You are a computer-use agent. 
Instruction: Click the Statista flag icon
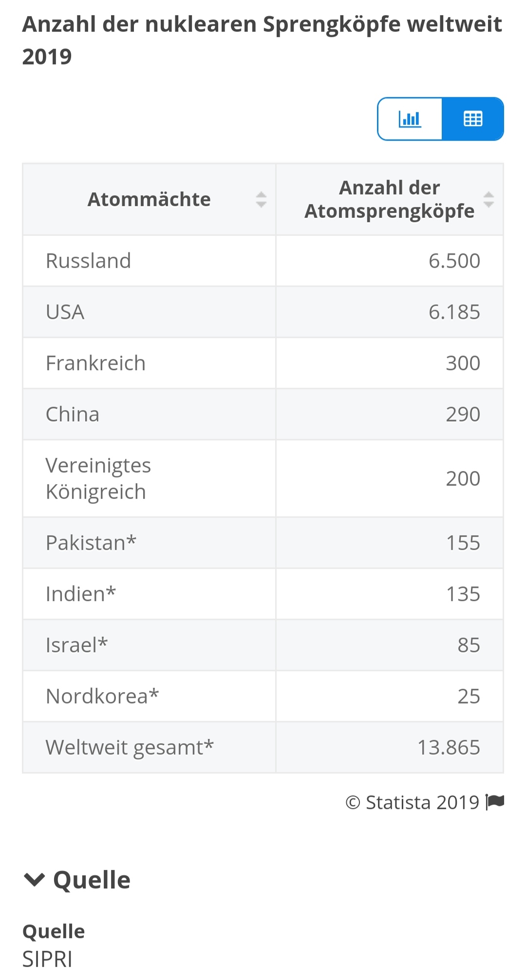tap(495, 802)
